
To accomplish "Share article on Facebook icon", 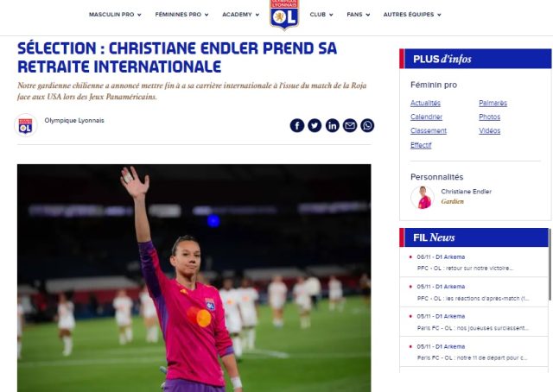I will pyautogui.click(x=297, y=125).
